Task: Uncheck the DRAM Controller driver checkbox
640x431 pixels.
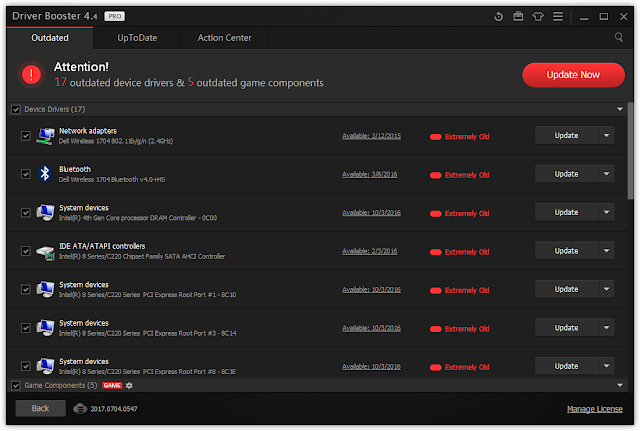Action: [26, 213]
